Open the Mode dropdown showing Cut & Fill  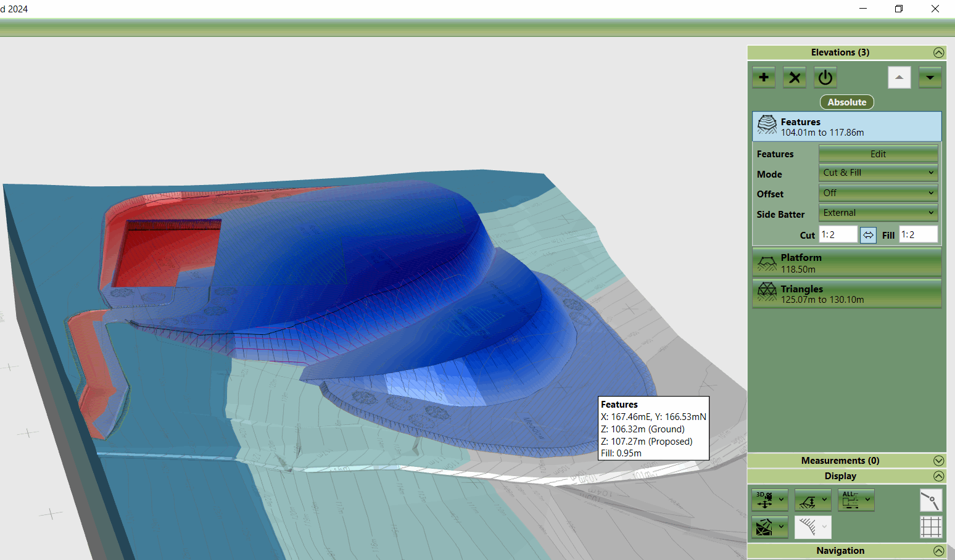click(x=878, y=173)
